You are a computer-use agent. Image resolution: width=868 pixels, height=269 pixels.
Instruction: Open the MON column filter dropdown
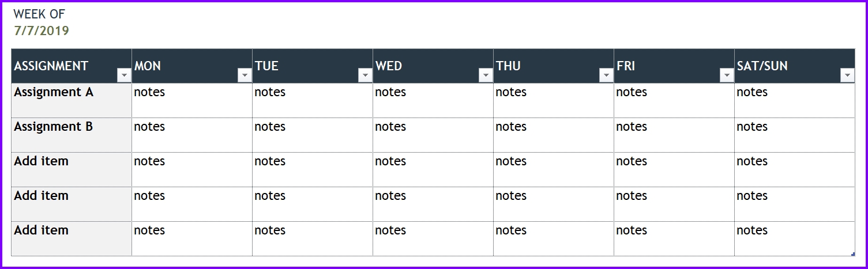tap(245, 75)
